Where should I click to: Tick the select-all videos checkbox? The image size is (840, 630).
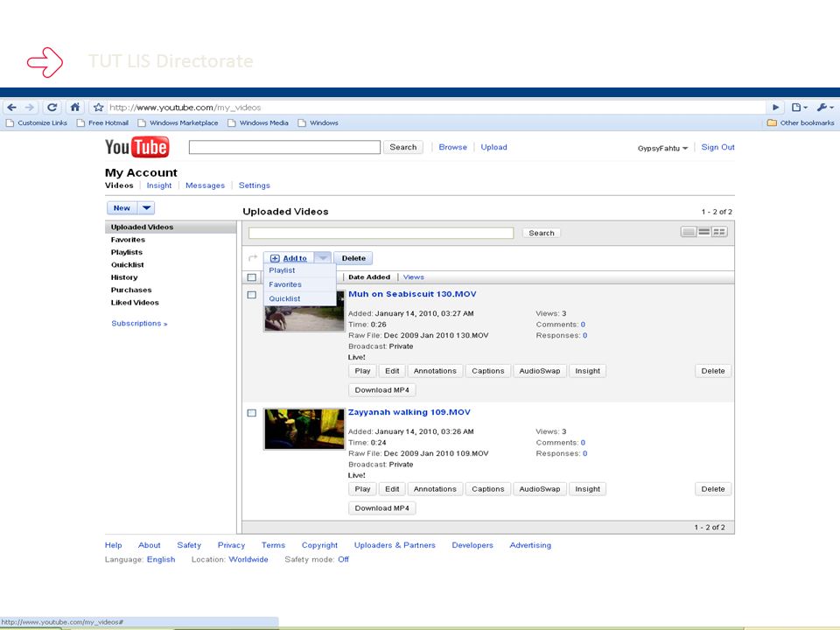tap(252, 277)
